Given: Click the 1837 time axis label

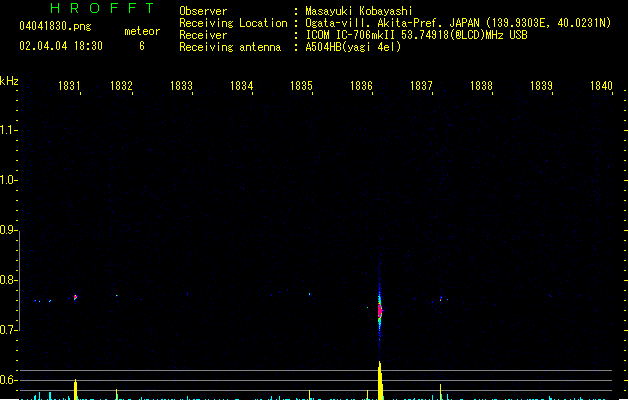Looking at the screenshot, I should pos(421,86).
